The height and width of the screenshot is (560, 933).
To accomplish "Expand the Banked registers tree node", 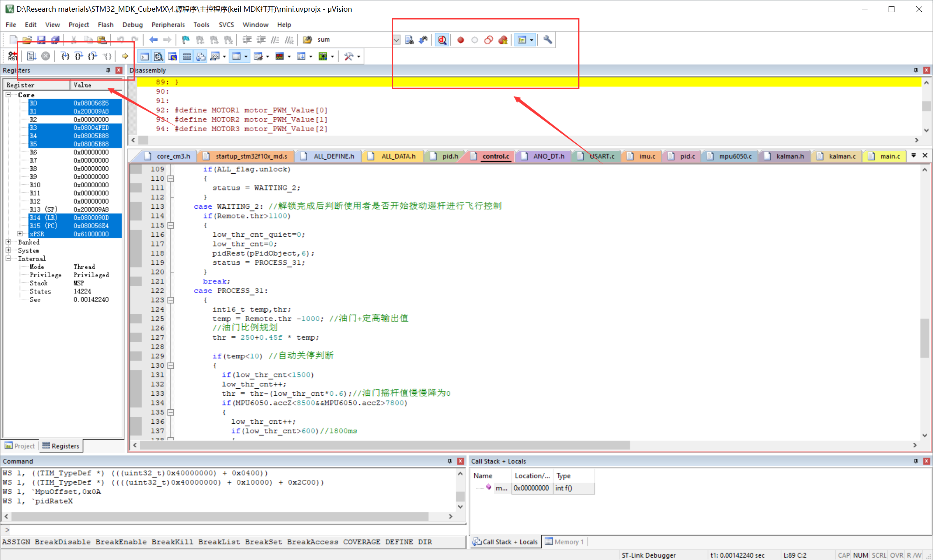I will coord(8,242).
